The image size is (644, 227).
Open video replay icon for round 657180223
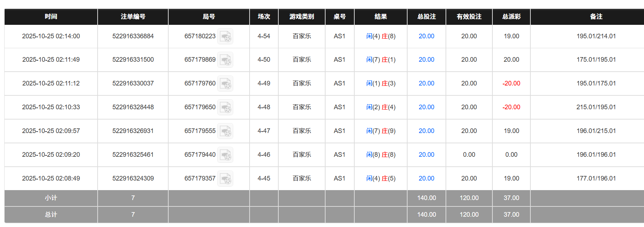pos(225,36)
